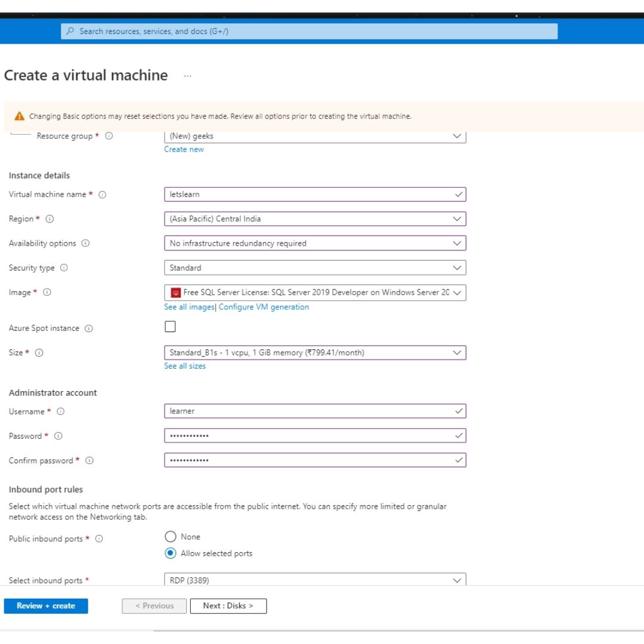Open the Region dropdown
The image size is (644, 644).
[x=315, y=219]
